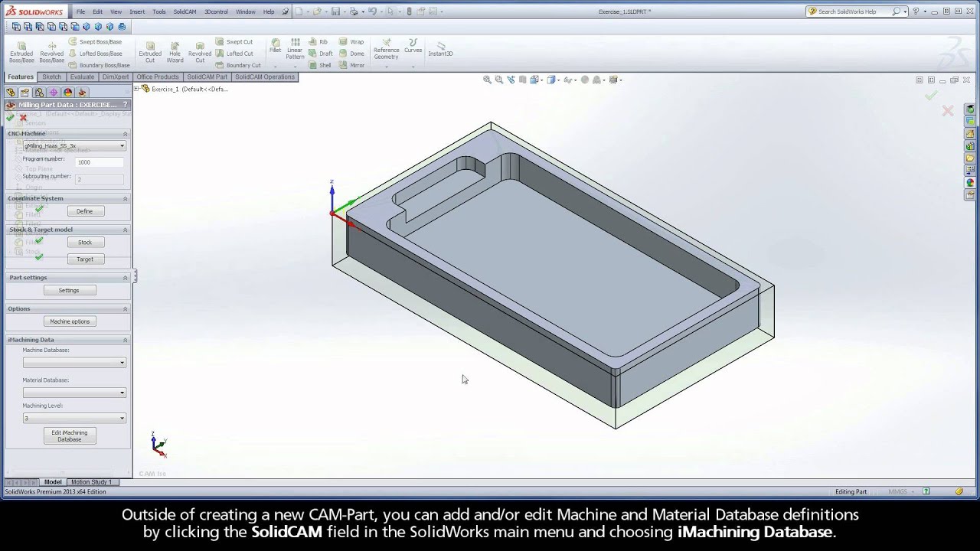Screen dimensions: 980x551
Task: Open the Motion Study 1 tab
Action: coord(91,482)
